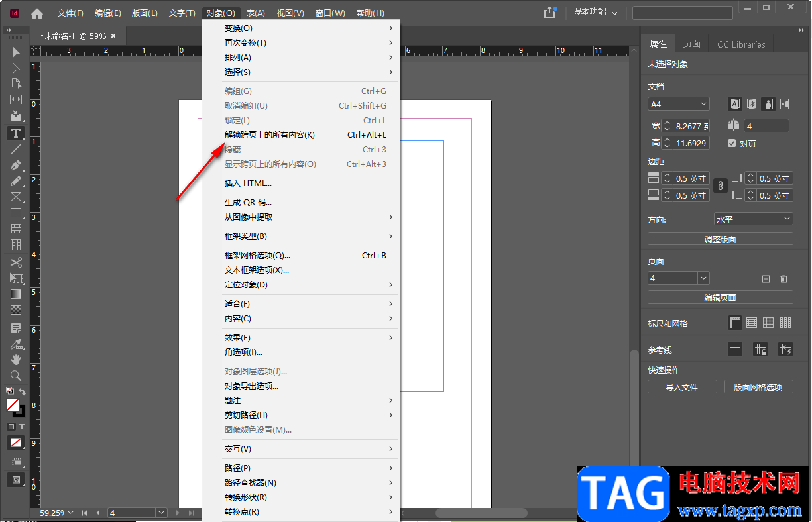Image resolution: width=812 pixels, height=522 pixels.
Task: Select the Free Transform tool
Action: pyautogui.click(x=16, y=278)
